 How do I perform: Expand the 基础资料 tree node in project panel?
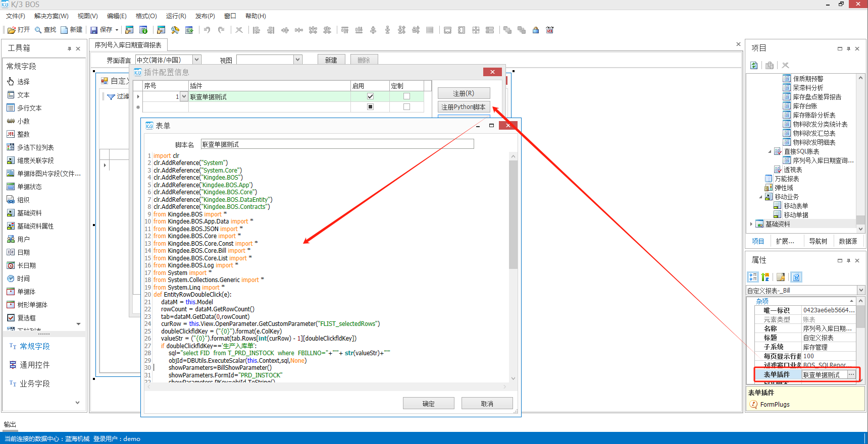click(751, 224)
